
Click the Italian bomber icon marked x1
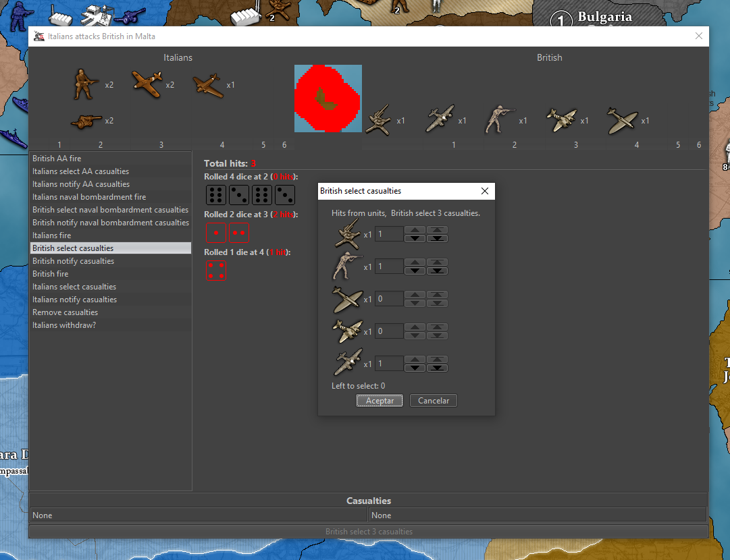(x=207, y=85)
